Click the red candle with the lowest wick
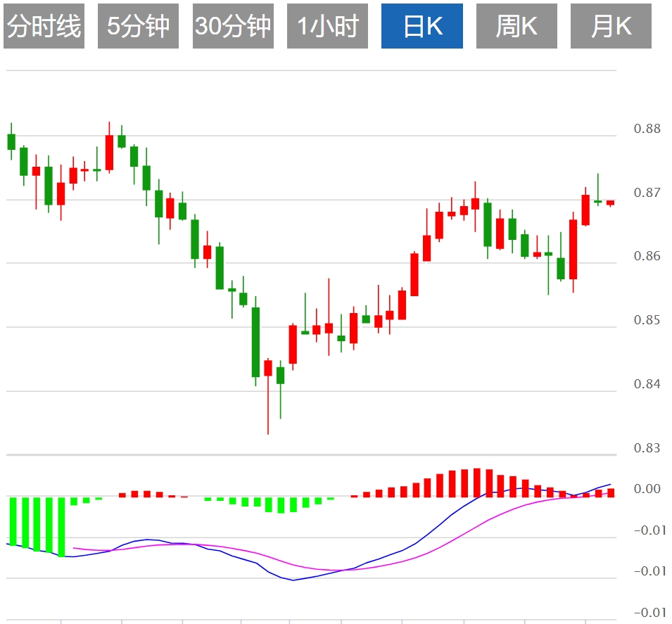 tap(268, 368)
